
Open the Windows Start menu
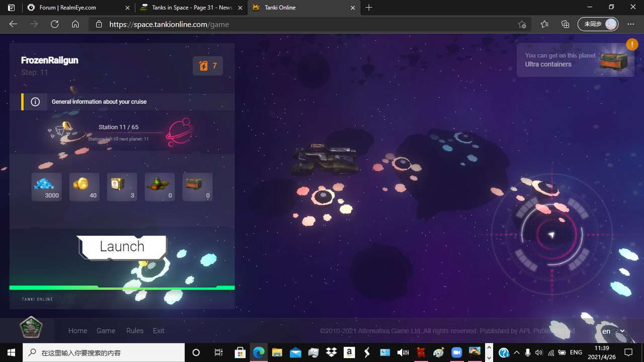[11, 352]
